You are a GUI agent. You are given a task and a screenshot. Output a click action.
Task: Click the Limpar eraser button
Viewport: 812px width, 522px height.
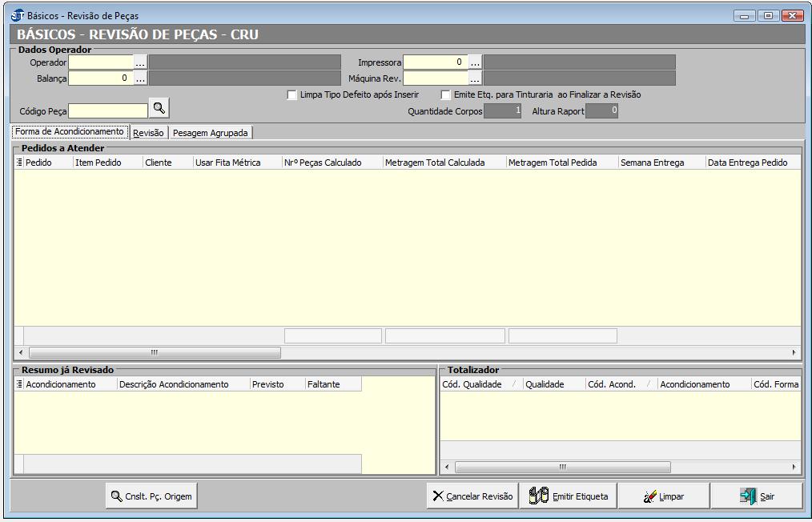pyautogui.click(x=663, y=496)
